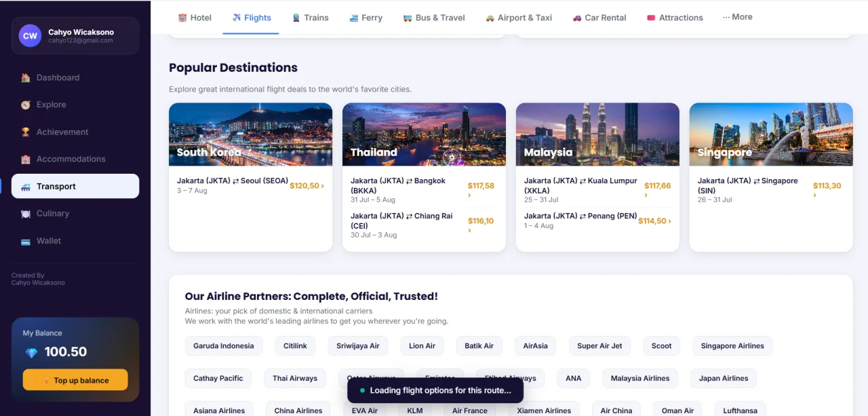Image resolution: width=868 pixels, height=416 pixels.
Task: Select Jakarta to Chiang Rai $116,10 fare
Action: tap(424, 225)
